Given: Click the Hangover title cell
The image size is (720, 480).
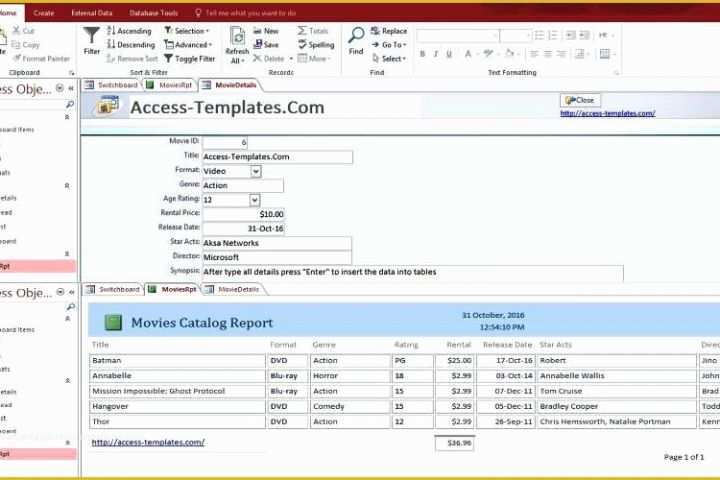Looking at the screenshot, I should [x=177, y=407].
